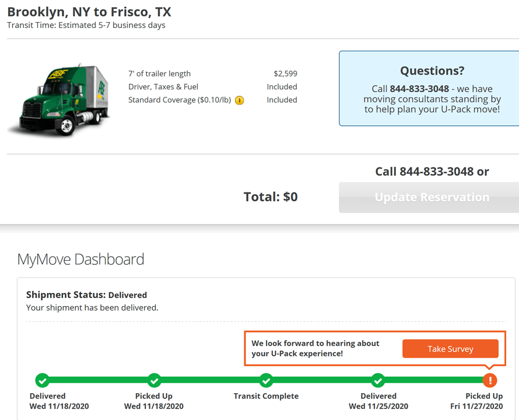Click the Brooklyn, NY to Frisco, TX heading

tap(89, 12)
